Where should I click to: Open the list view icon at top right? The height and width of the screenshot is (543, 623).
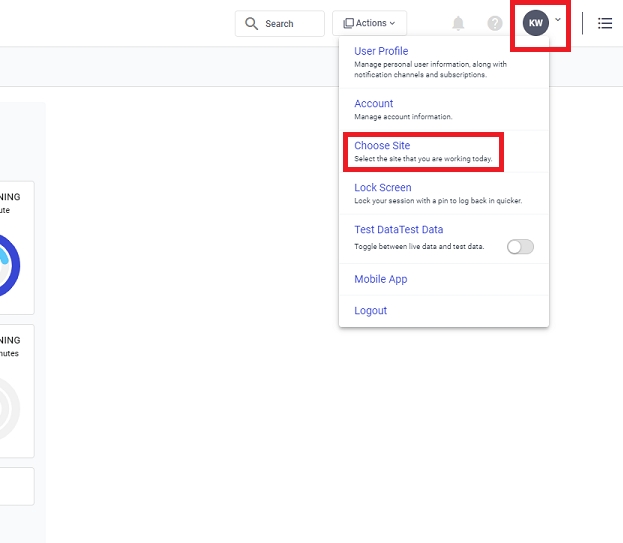pyautogui.click(x=605, y=23)
